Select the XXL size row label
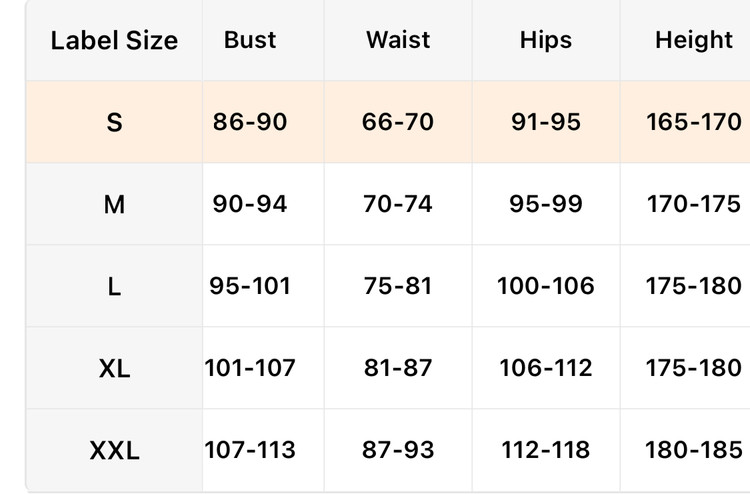This screenshot has height=494, width=750. coord(114,450)
